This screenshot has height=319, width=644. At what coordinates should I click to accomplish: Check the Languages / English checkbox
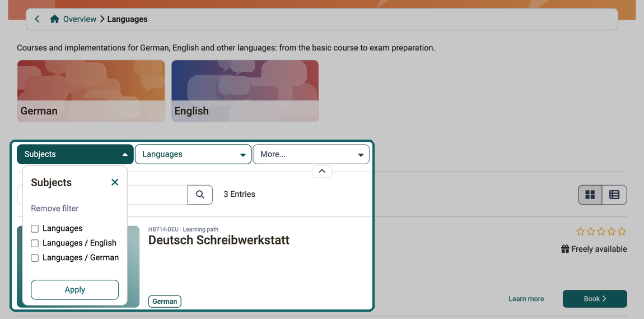coord(35,243)
